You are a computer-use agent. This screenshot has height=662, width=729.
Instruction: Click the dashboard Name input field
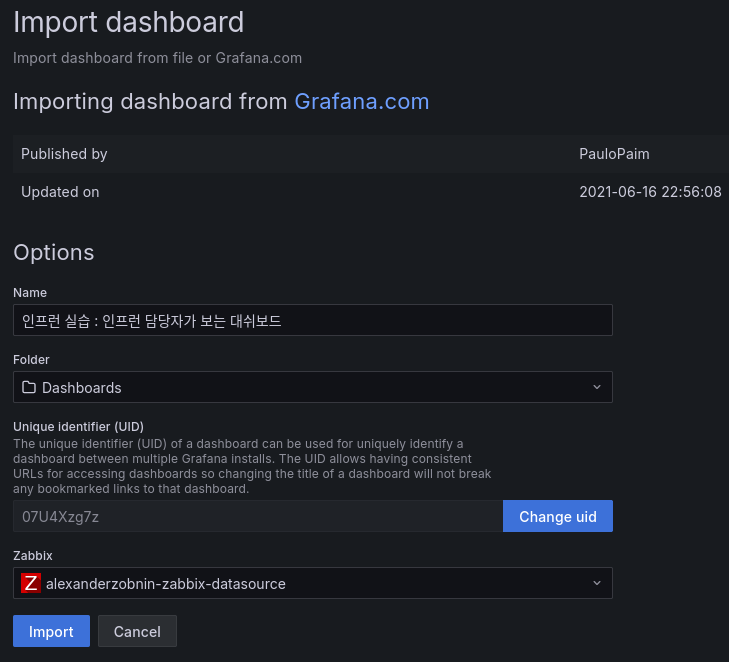point(313,320)
